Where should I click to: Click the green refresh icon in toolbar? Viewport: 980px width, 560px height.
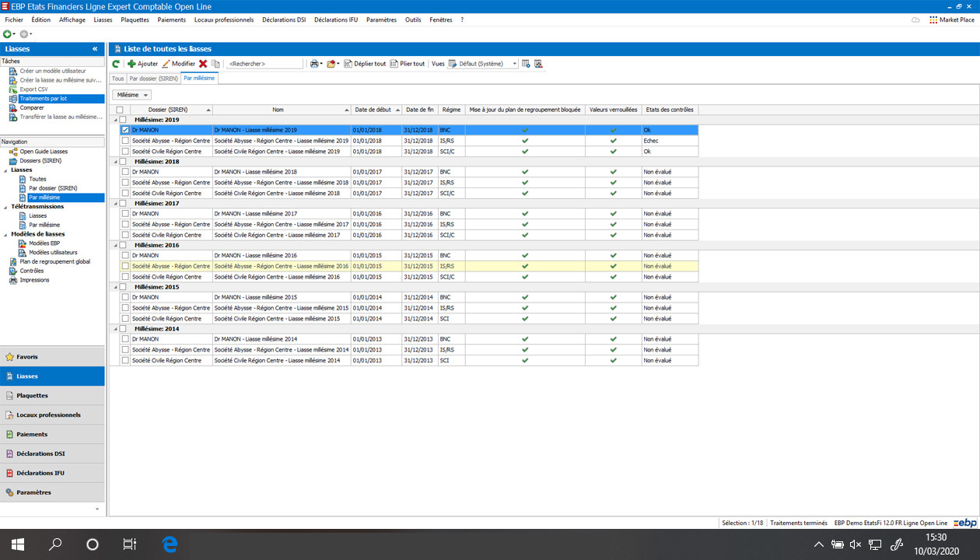pos(116,64)
